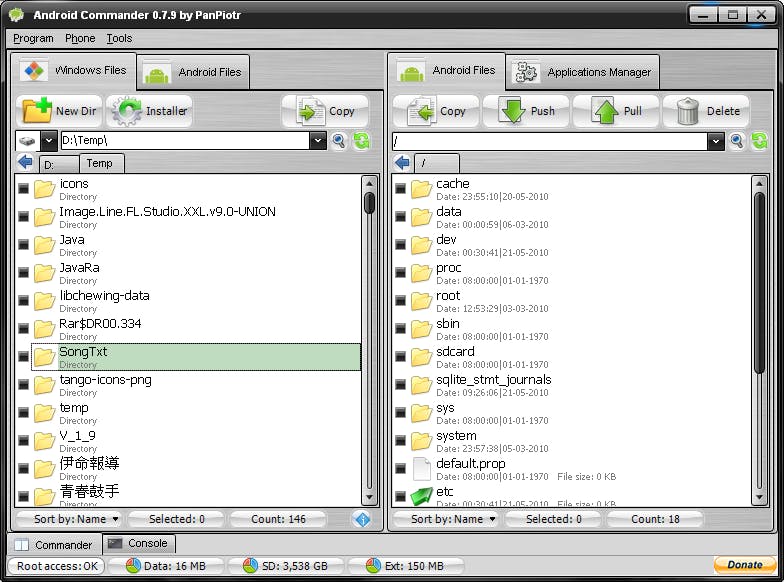Click the Delete trash can icon
The image size is (784, 582).
[x=688, y=111]
